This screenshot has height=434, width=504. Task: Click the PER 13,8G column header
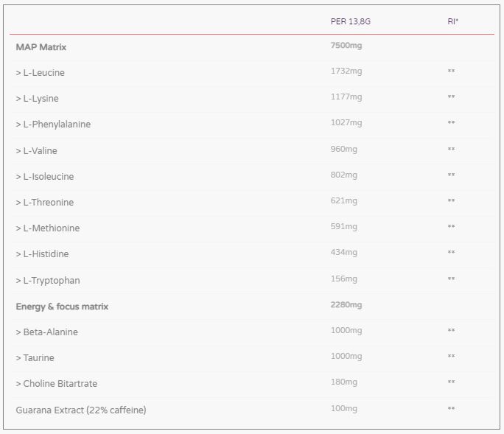pos(350,21)
